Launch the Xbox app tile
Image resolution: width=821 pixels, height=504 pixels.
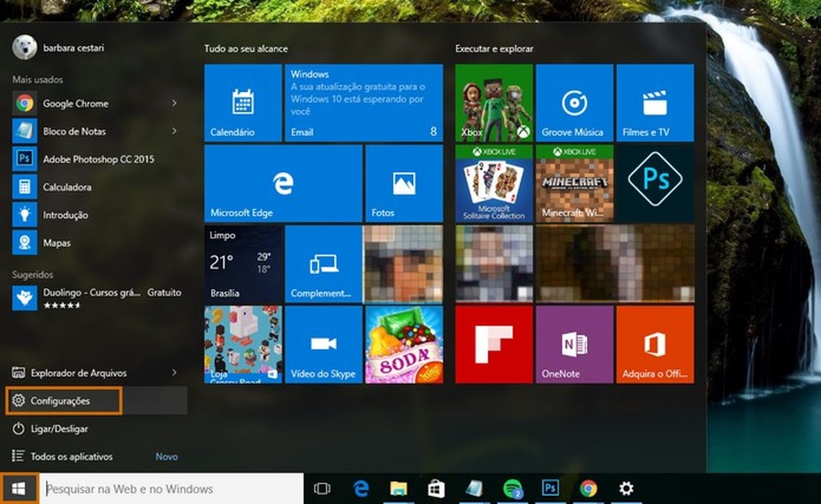(x=491, y=101)
